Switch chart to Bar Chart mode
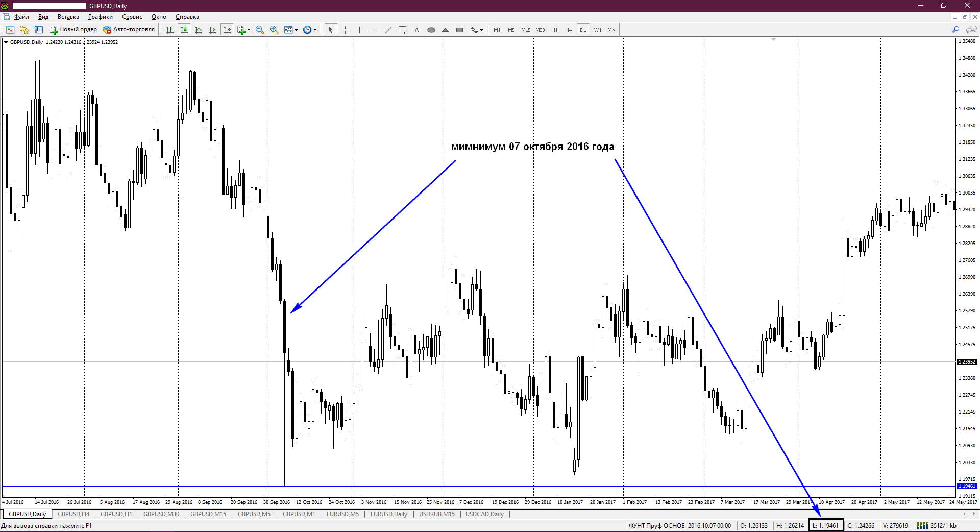 (170, 30)
